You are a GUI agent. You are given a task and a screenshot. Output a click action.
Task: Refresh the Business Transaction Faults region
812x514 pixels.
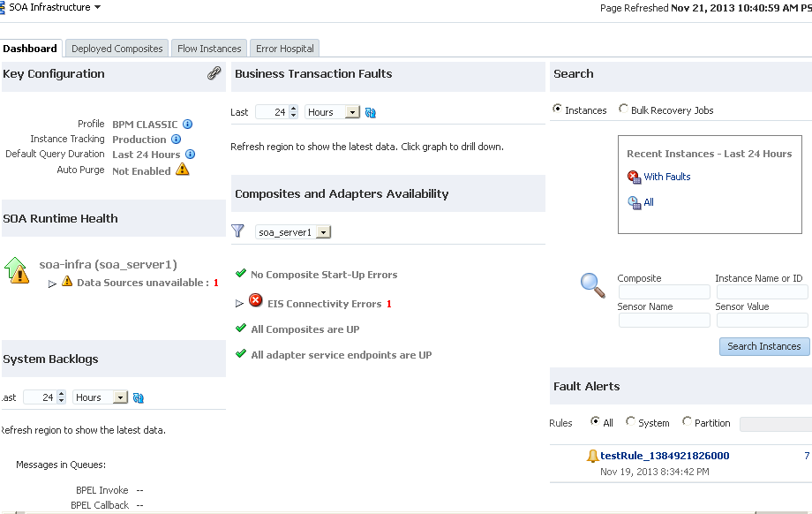coord(371,113)
